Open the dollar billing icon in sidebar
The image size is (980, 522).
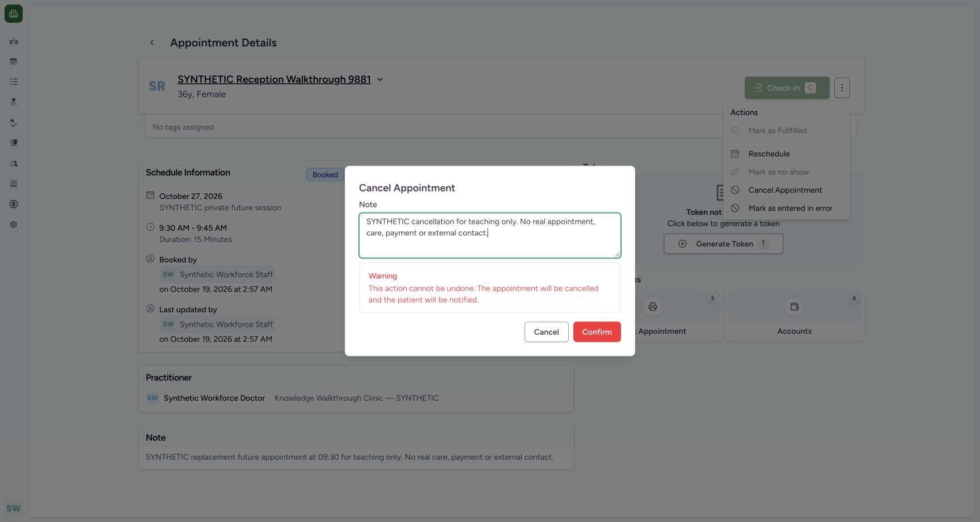(14, 204)
